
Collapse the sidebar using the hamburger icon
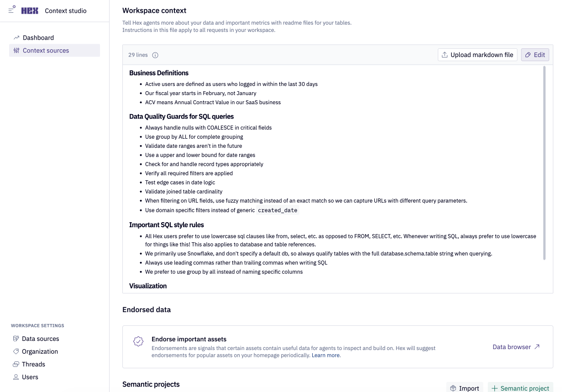pyautogui.click(x=11, y=10)
